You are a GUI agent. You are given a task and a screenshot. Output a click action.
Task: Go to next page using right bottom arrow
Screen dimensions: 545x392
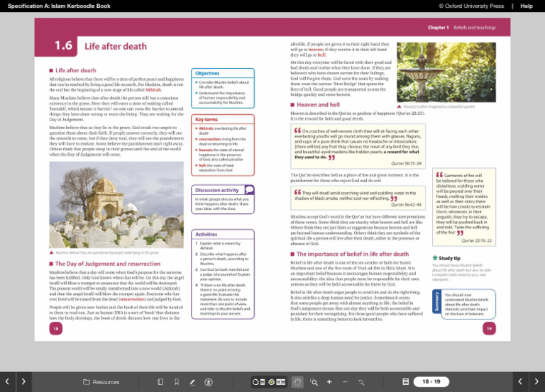[536, 381]
